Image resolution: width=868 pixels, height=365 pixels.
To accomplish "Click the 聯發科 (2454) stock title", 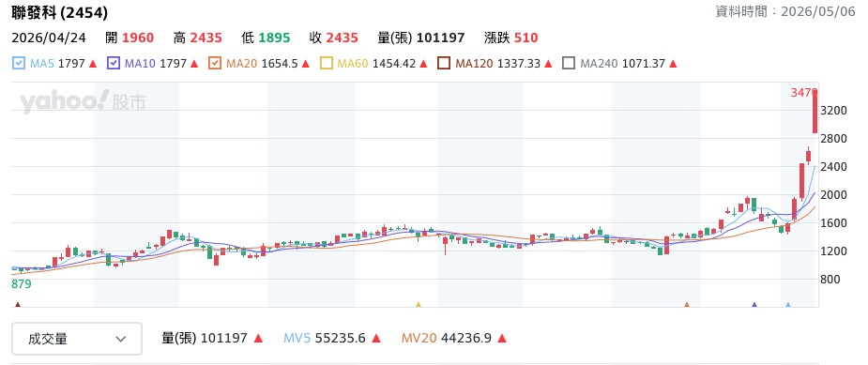I will (x=60, y=13).
